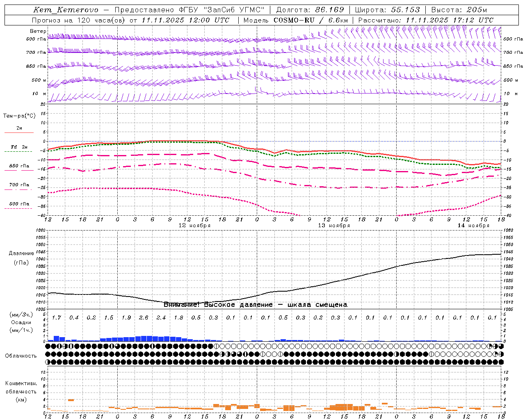
Task: Click the text "Предоставлено ФГБУ "ЗапСиб УГМС""
Action: [x=189, y=10]
